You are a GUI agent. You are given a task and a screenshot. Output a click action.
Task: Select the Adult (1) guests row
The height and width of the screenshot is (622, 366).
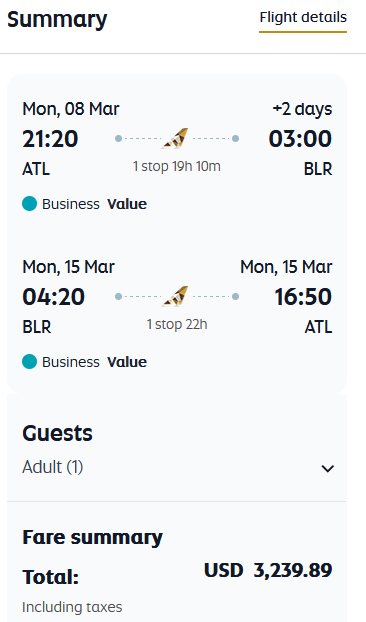coord(177,467)
